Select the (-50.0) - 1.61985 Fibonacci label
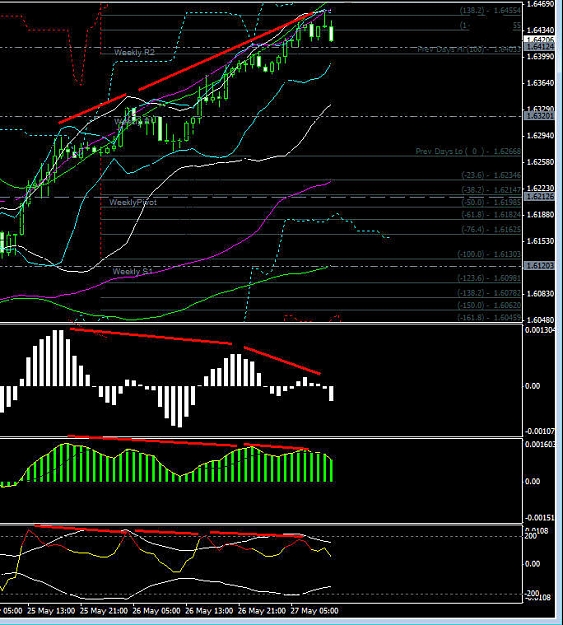 point(491,202)
